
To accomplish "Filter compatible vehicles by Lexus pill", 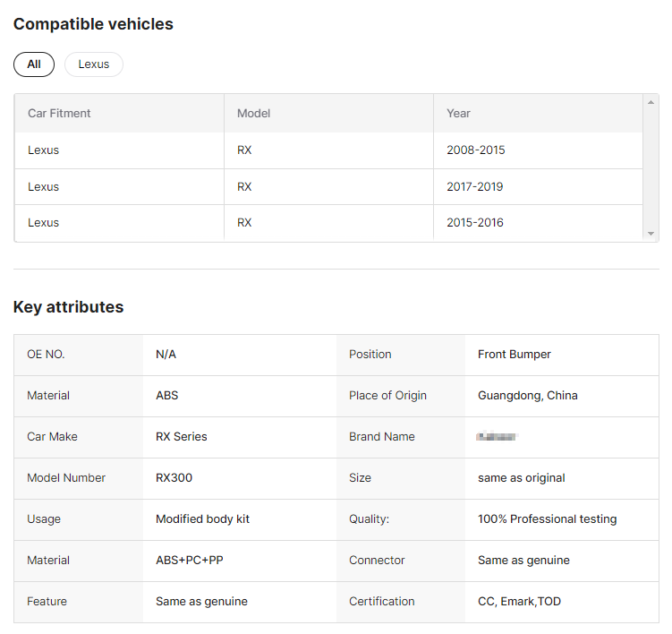I will (x=94, y=64).
